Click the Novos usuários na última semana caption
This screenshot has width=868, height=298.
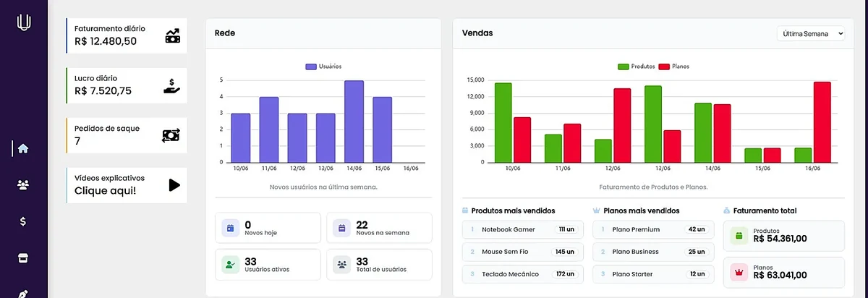pos(323,187)
